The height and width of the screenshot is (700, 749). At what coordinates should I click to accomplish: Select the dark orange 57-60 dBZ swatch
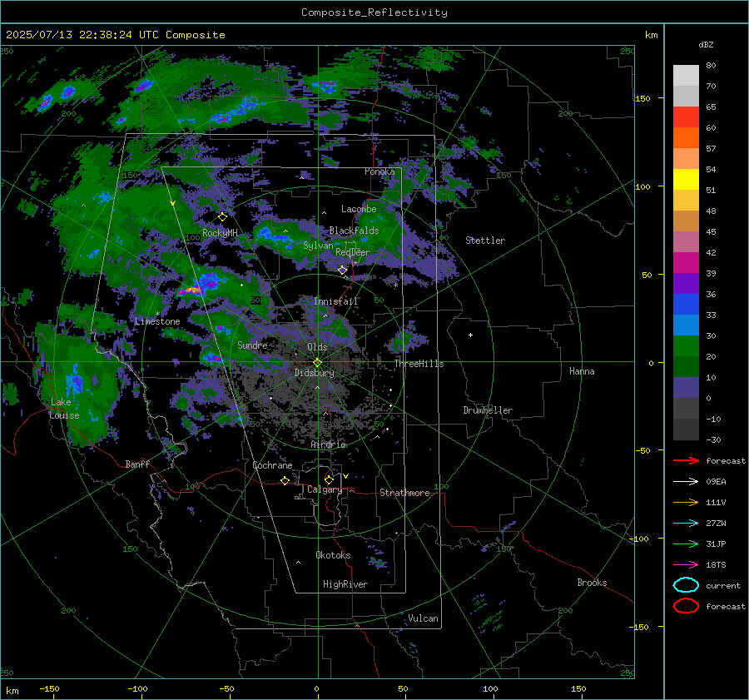pos(686,138)
